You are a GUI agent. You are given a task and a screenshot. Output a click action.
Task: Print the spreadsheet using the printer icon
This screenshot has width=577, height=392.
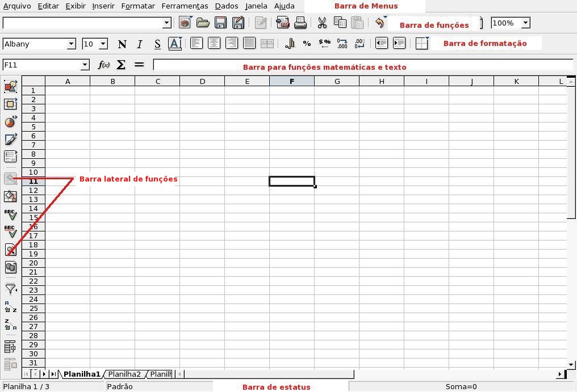pyautogui.click(x=300, y=23)
